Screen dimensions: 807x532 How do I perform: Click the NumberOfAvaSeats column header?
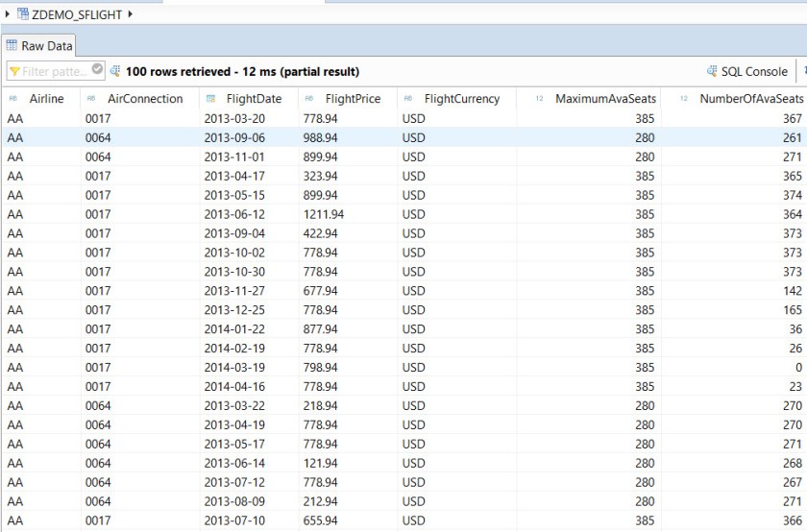click(750, 99)
